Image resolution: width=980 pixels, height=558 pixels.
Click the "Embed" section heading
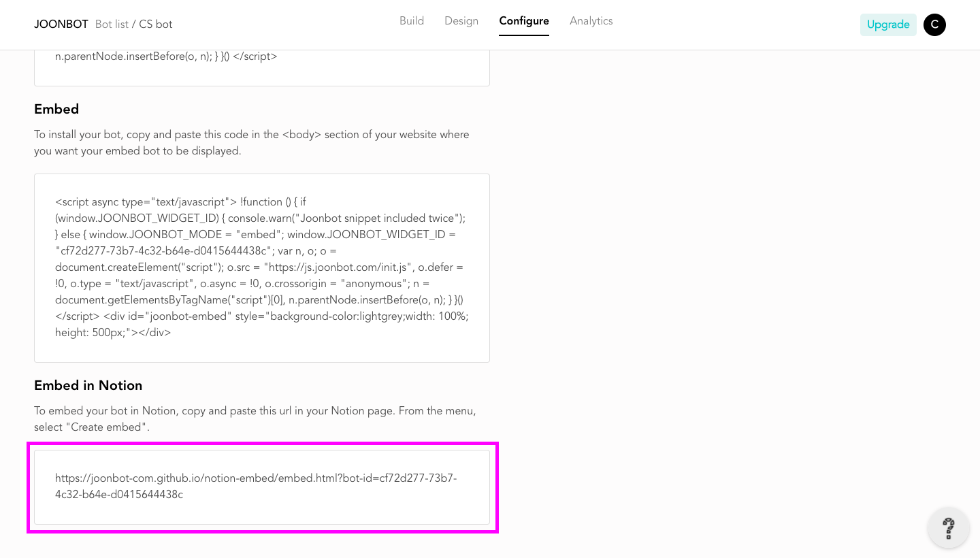tap(56, 109)
